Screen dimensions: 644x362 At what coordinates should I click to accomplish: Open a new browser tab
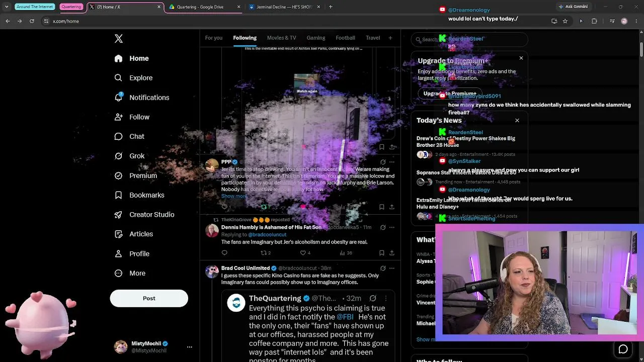pos(331,7)
